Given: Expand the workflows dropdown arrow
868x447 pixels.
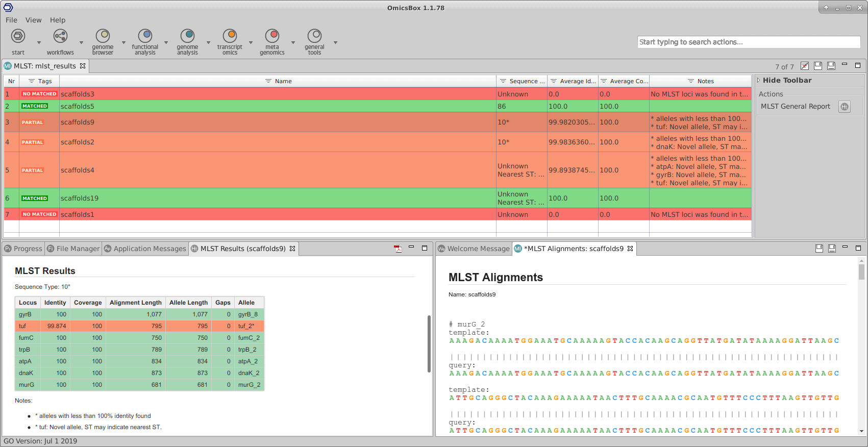Looking at the screenshot, I should coord(81,42).
